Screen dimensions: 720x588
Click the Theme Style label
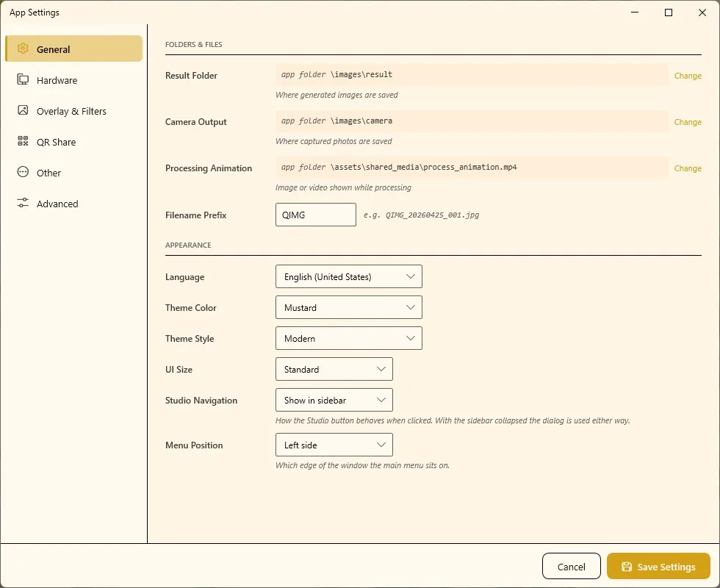tap(190, 339)
